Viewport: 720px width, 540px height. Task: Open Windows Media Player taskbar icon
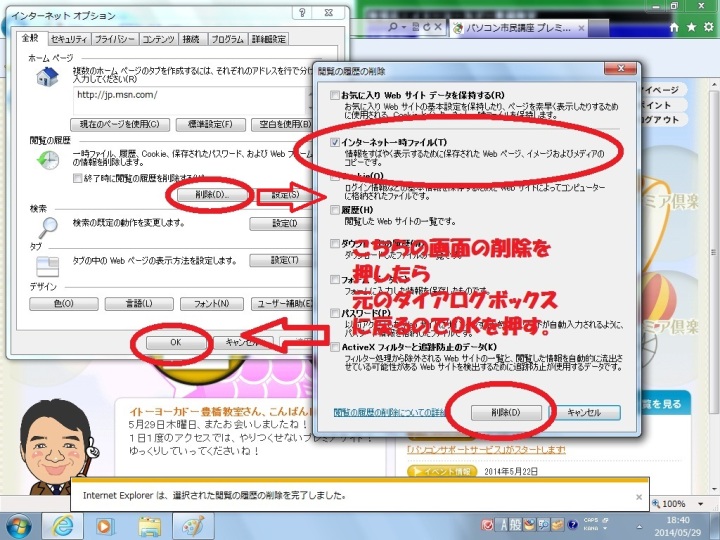[x=104, y=524]
